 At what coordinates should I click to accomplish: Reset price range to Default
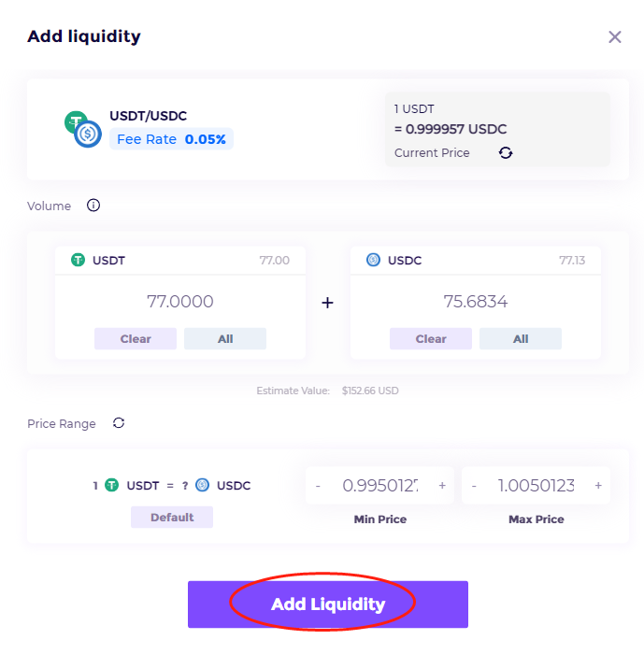coord(172,518)
